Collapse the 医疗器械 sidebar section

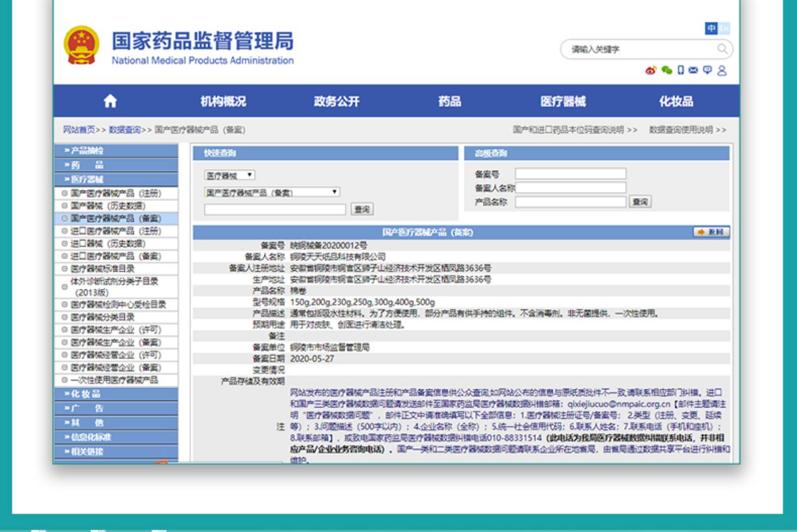coord(116,179)
